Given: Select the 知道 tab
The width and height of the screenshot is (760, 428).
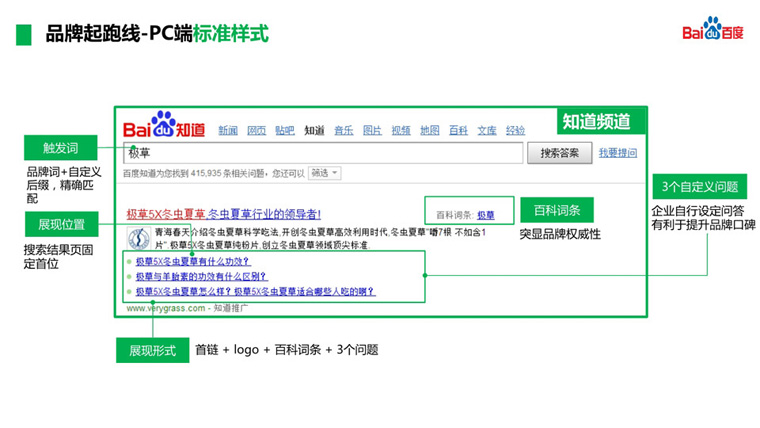Looking at the screenshot, I should (x=314, y=130).
